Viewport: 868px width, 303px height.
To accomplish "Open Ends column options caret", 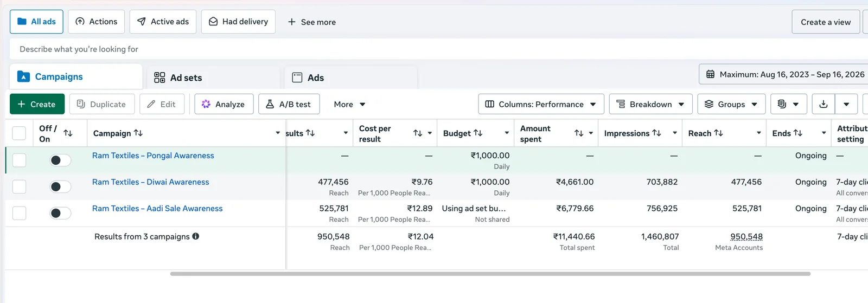I will click(824, 133).
